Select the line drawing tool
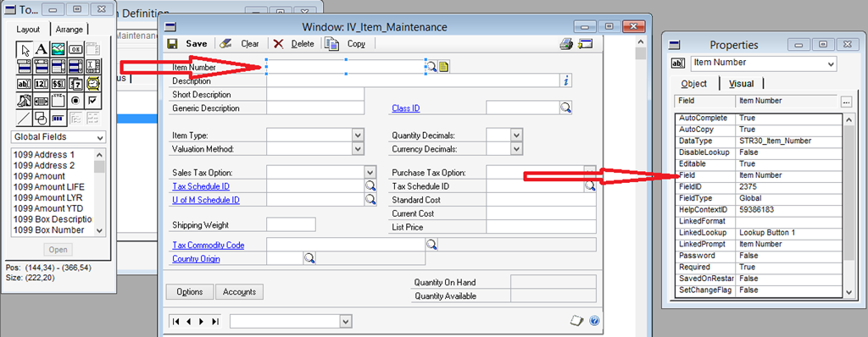 coord(25,118)
